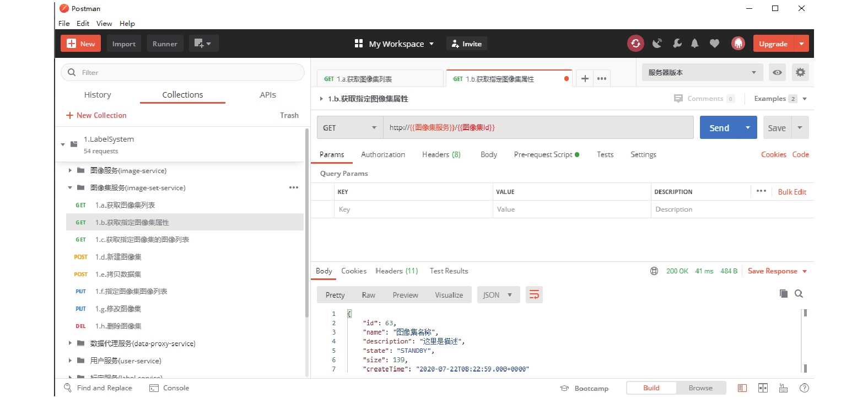This screenshot has width=868, height=398.
Task: Open the workspace grid icon beside My Workspace
Action: 359,44
